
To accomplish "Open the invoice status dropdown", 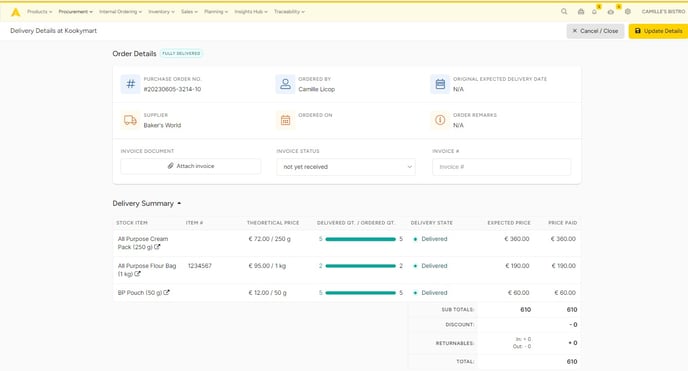I will [x=346, y=167].
